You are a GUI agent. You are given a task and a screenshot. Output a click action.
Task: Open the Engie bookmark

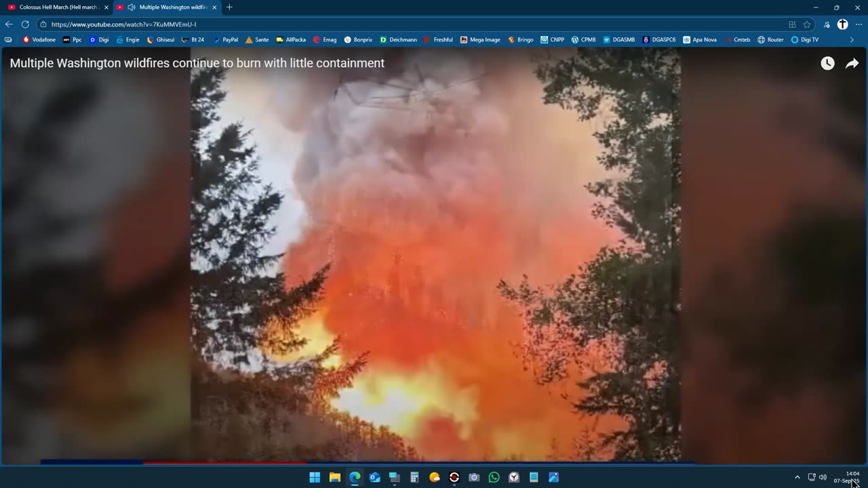[127, 40]
